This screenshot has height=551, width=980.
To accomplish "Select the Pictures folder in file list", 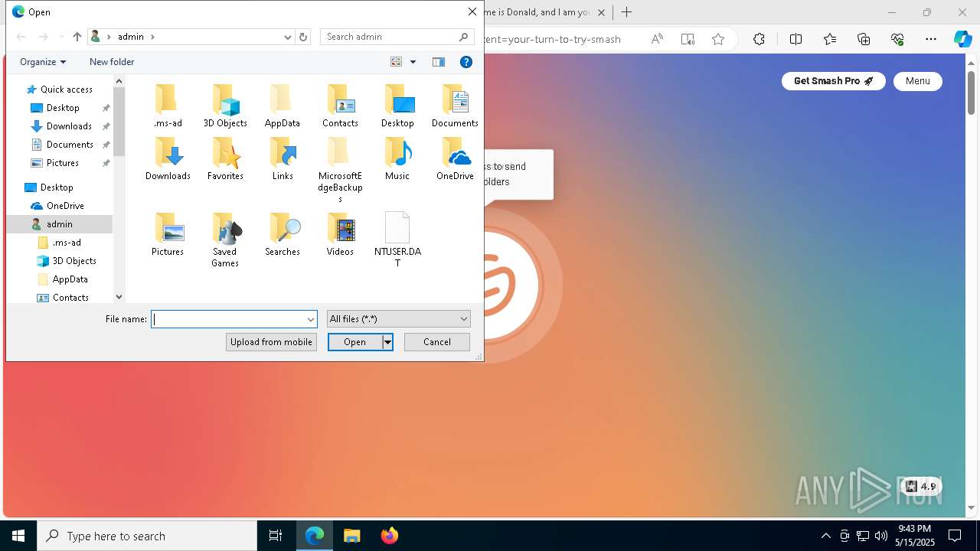I will (x=168, y=234).
